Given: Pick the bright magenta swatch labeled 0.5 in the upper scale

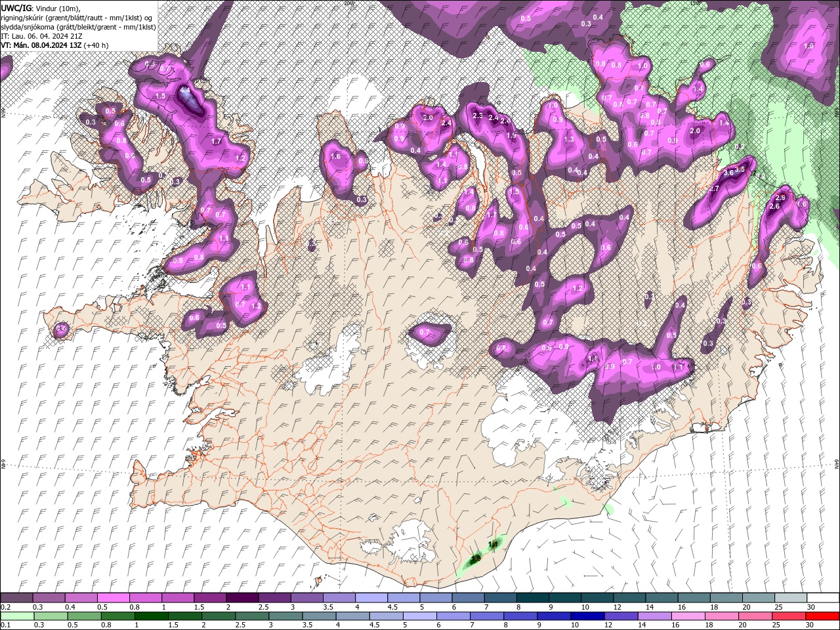Looking at the screenshot, I should pos(113,598).
